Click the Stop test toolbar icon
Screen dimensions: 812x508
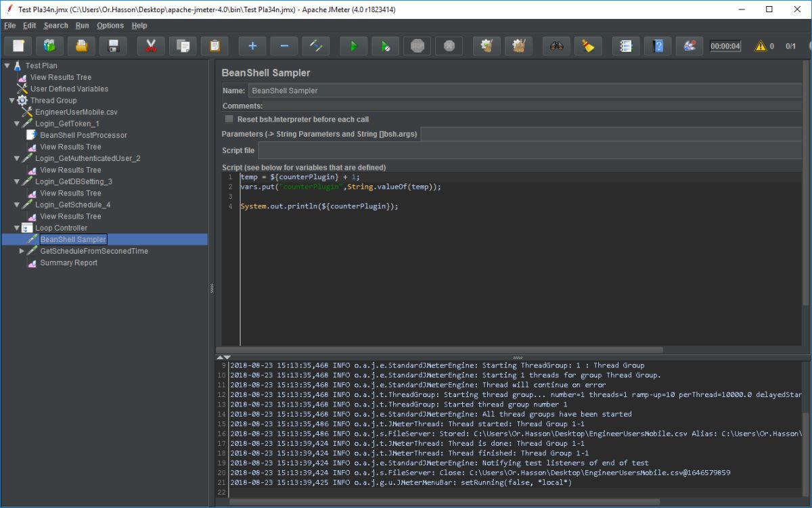coord(418,46)
